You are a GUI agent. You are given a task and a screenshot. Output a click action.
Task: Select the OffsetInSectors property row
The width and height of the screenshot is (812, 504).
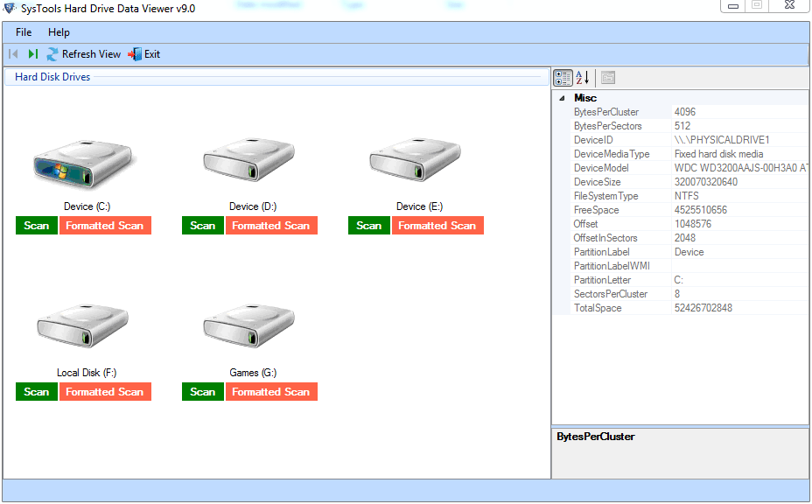(689, 238)
